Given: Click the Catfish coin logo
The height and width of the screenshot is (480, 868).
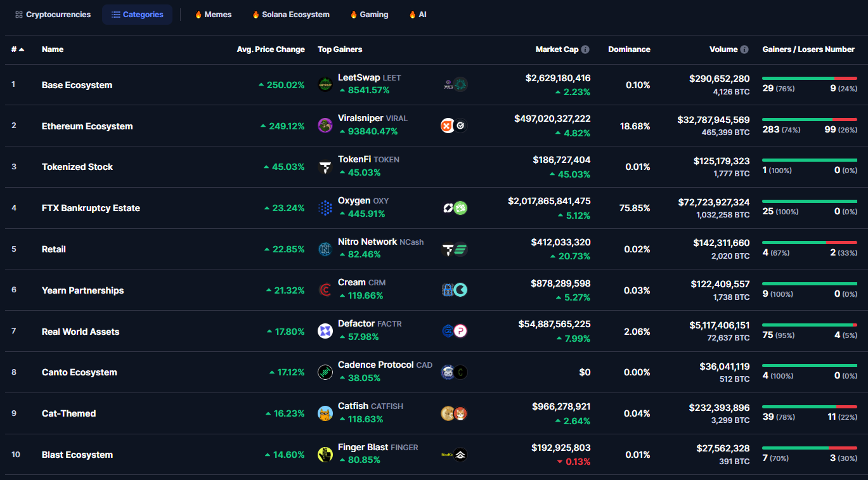Looking at the screenshot, I should coord(325,413).
